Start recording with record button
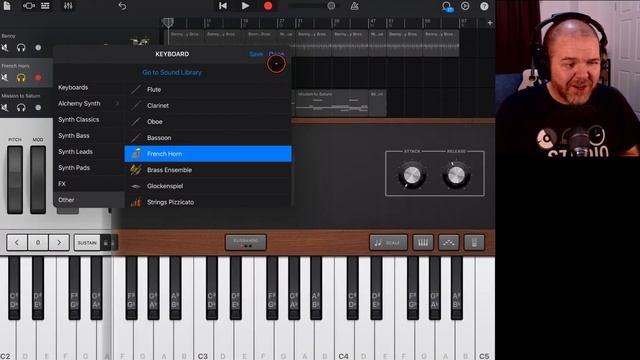The height and width of the screenshot is (360, 640). tap(268, 6)
